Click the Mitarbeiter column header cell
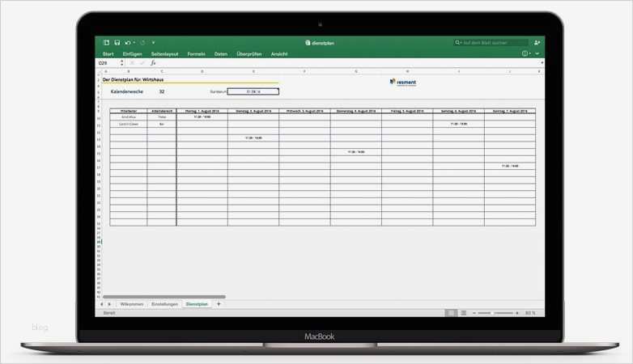The height and width of the screenshot is (364, 633). click(x=129, y=111)
